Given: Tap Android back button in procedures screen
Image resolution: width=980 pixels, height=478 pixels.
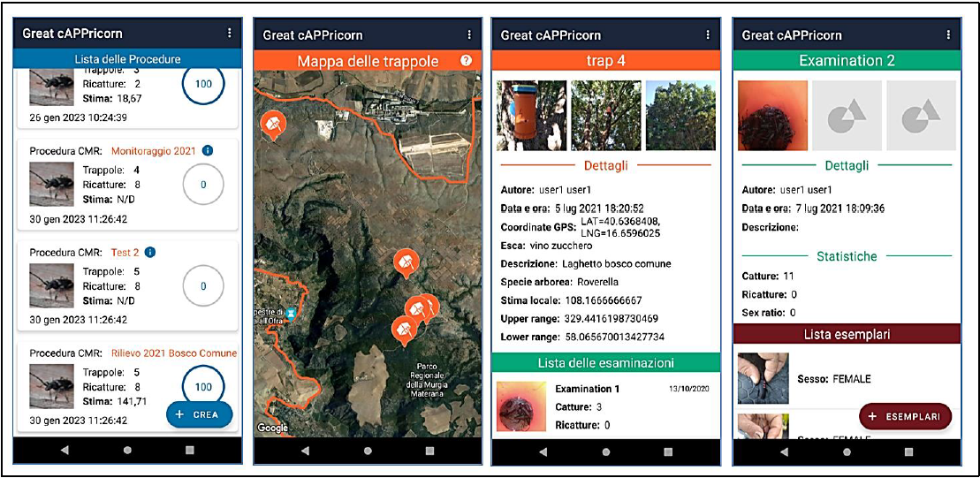Looking at the screenshot, I should coord(65,450).
